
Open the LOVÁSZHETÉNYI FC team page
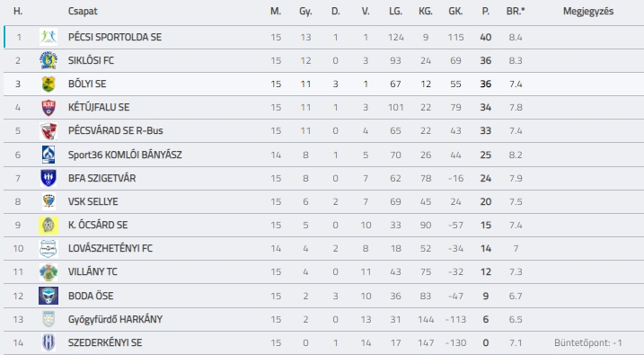pos(110,249)
